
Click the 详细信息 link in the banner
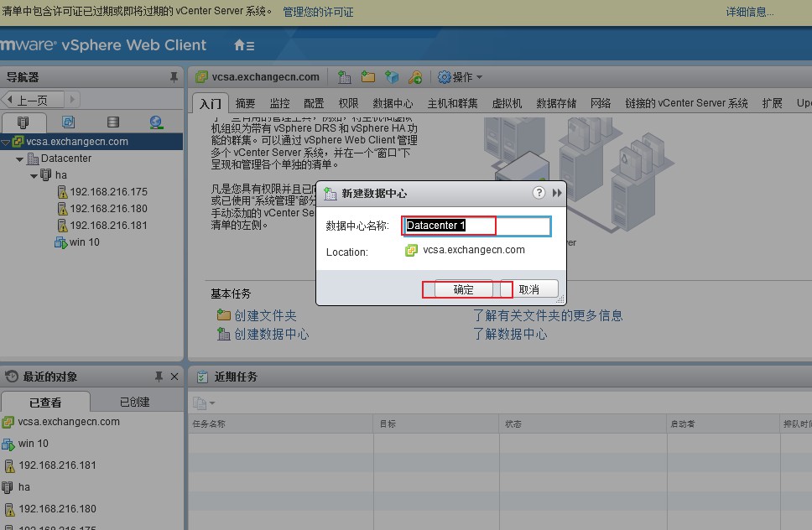click(749, 12)
